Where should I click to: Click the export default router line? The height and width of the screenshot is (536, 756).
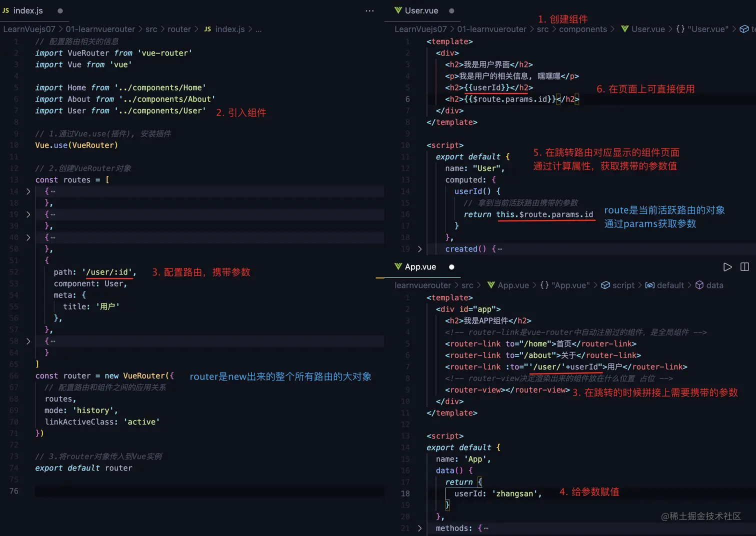click(x=83, y=468)
